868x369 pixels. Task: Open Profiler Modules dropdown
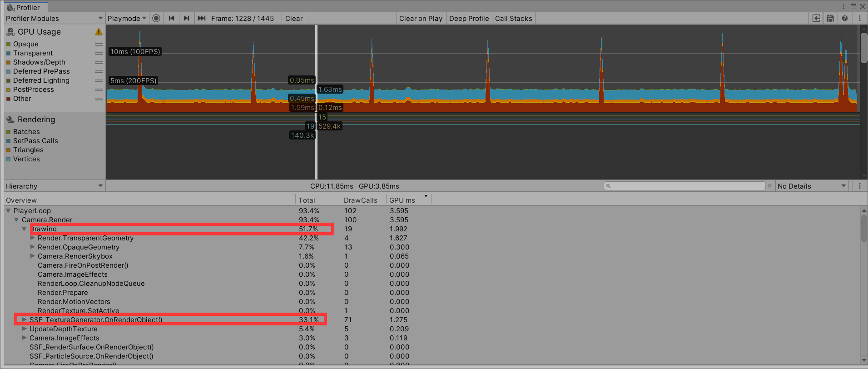tap(54, 18)
